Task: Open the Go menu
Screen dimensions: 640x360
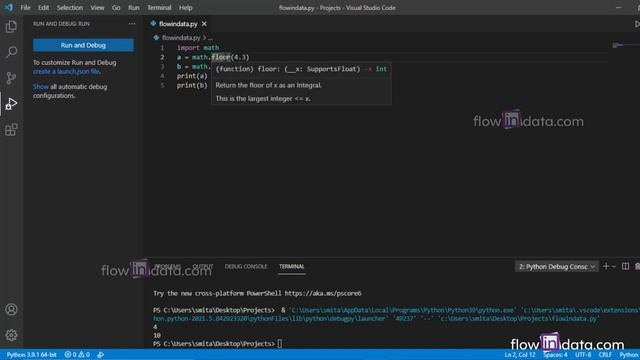Action: [x=116, y=8]
